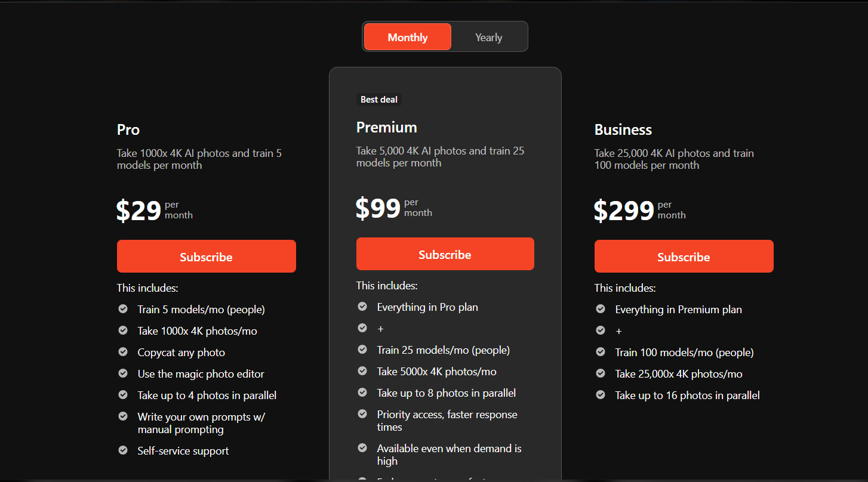Click checkmark next to Take up to 16 photos
This screenshot has width=868, height=482.
[601, 395]
